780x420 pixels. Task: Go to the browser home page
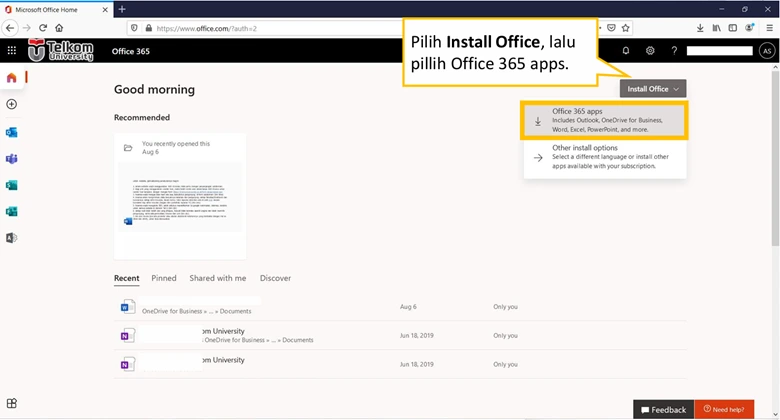(x=59, y=28)
